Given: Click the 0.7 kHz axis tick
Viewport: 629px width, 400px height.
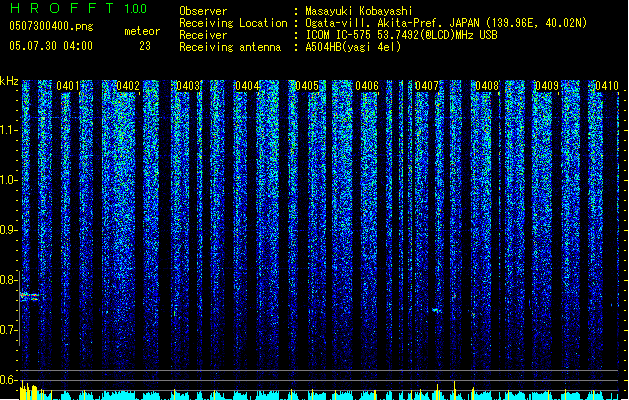Looking at the screenshot, I should tap(8, 330).
